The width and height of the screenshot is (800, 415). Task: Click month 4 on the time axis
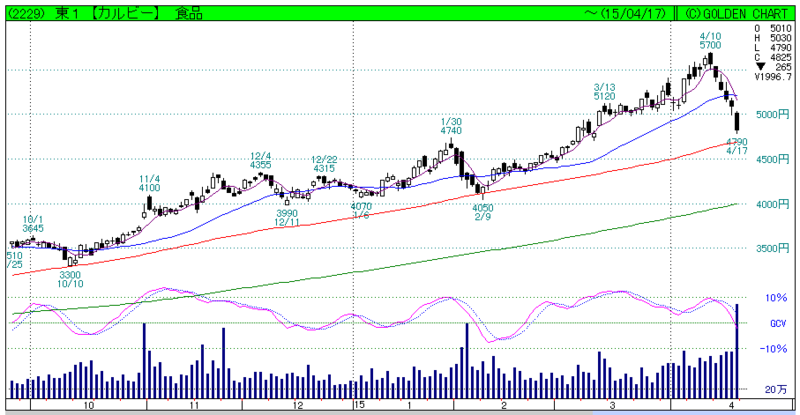[x=732, y=405]
